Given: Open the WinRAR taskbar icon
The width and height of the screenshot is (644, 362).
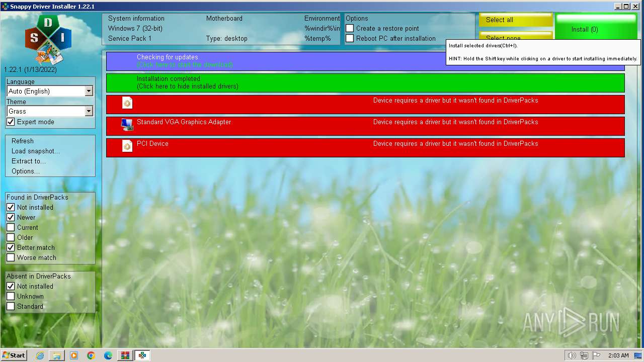Looking at the screenshot, I should (x=125, y=355).
